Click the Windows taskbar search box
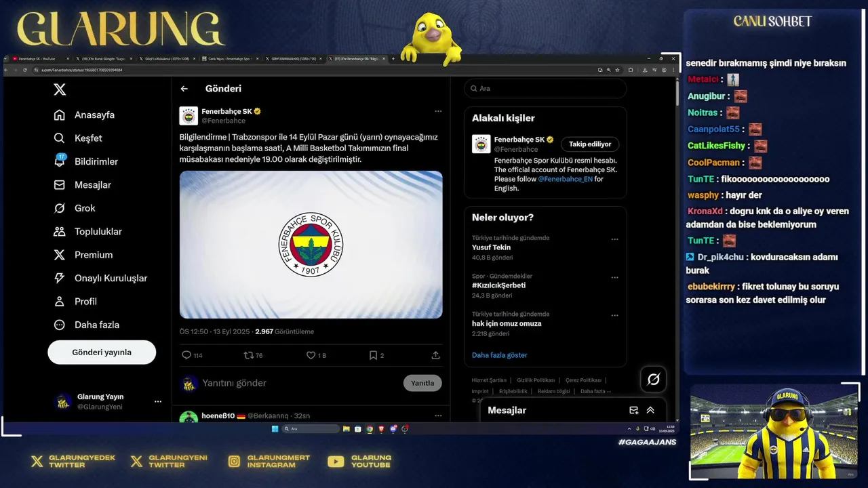 [x=310, y=429]
